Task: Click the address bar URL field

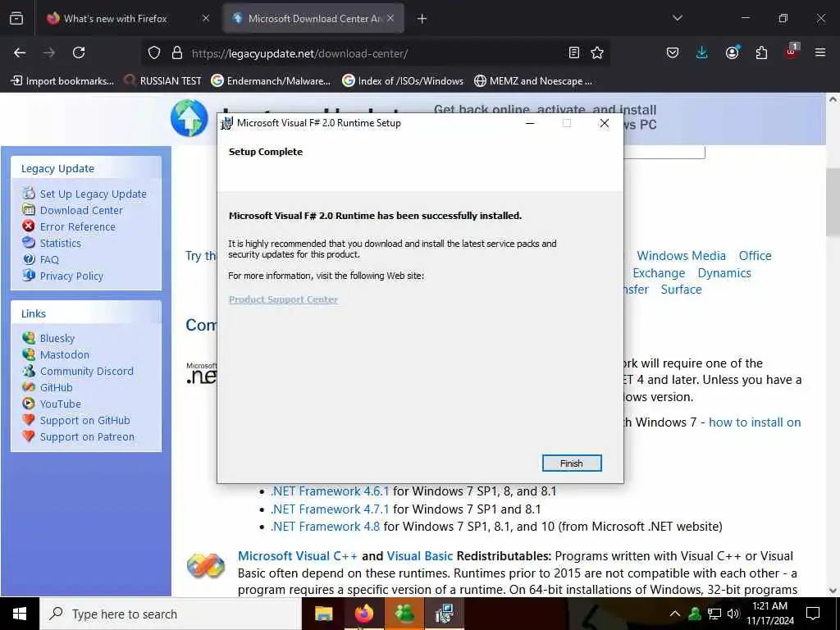Action: coord(375,53)
